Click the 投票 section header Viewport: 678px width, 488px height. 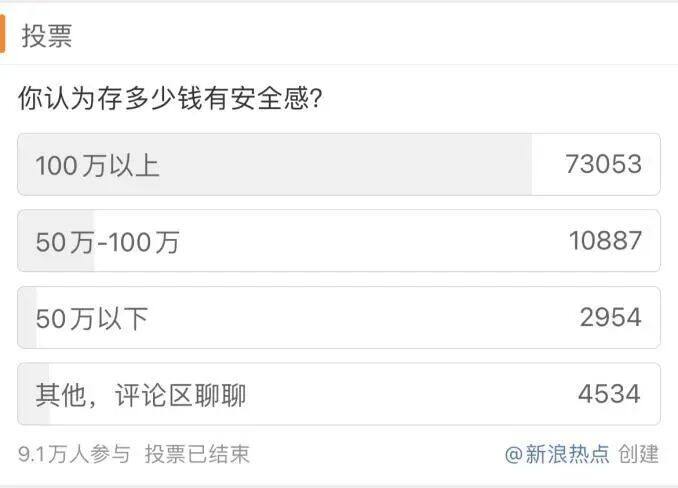46,36
